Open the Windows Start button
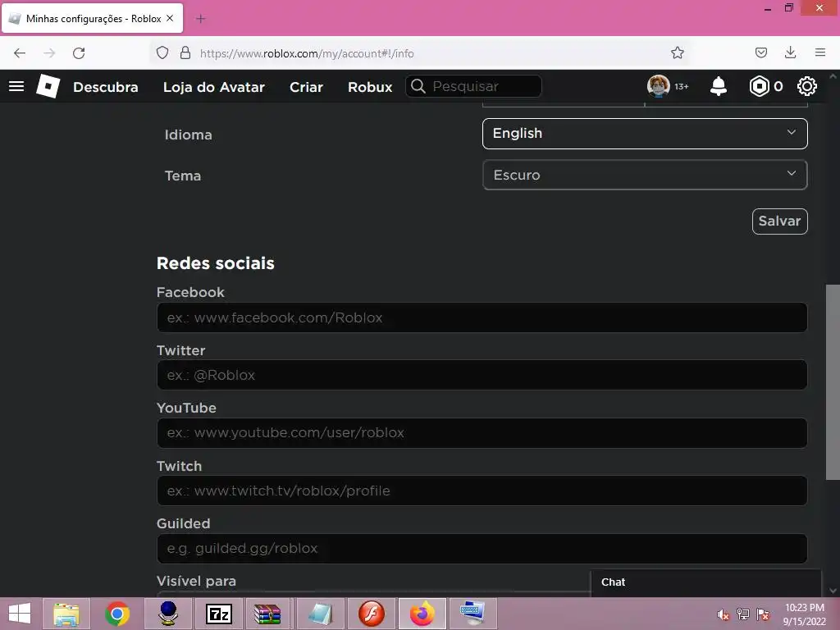 tap(20, 614)
